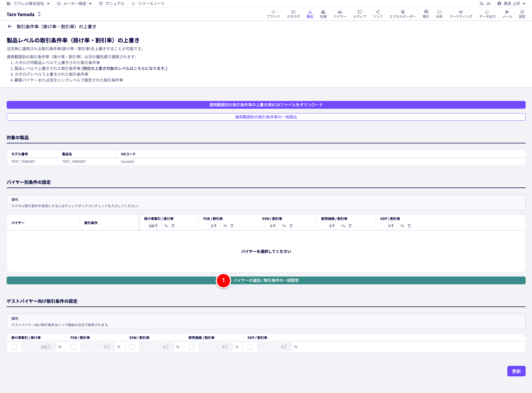This screenshot has width=532, height=393.
Task: Enable guest FOB / 割引率 checkbox
Action: [x=73, y=347]
